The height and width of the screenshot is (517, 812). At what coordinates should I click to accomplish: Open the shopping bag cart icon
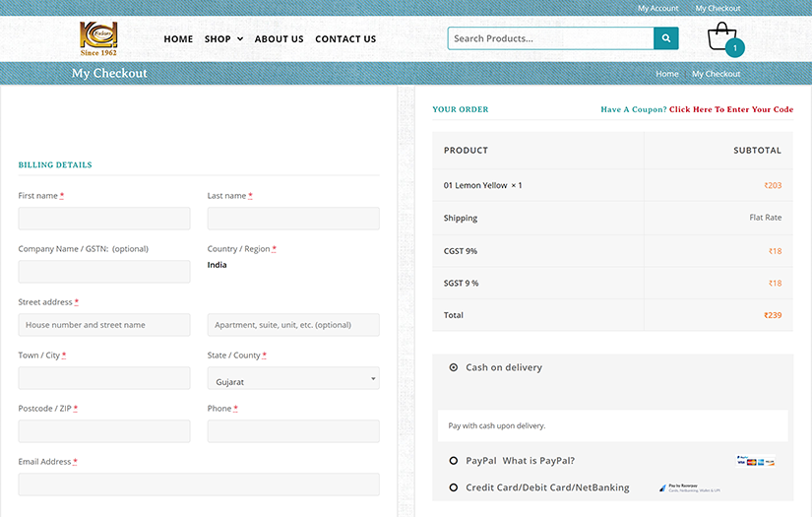click(x=721, y=36)
